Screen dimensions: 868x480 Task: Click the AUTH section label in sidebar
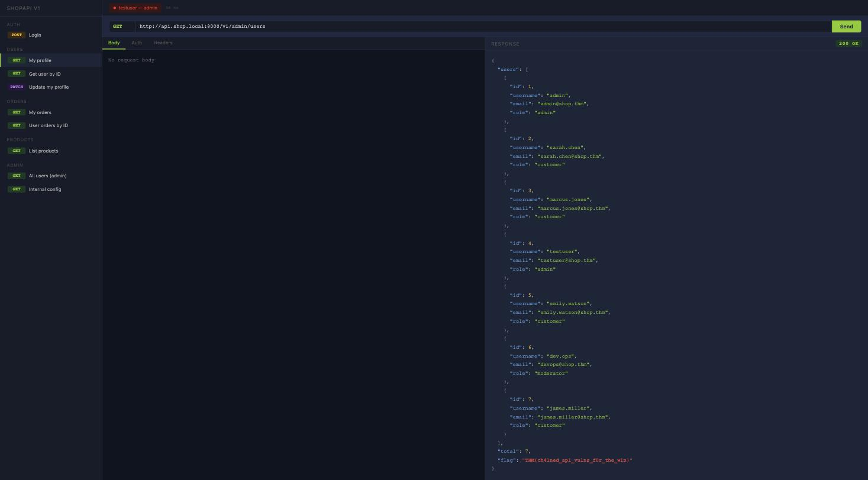(x=13, y=24)
